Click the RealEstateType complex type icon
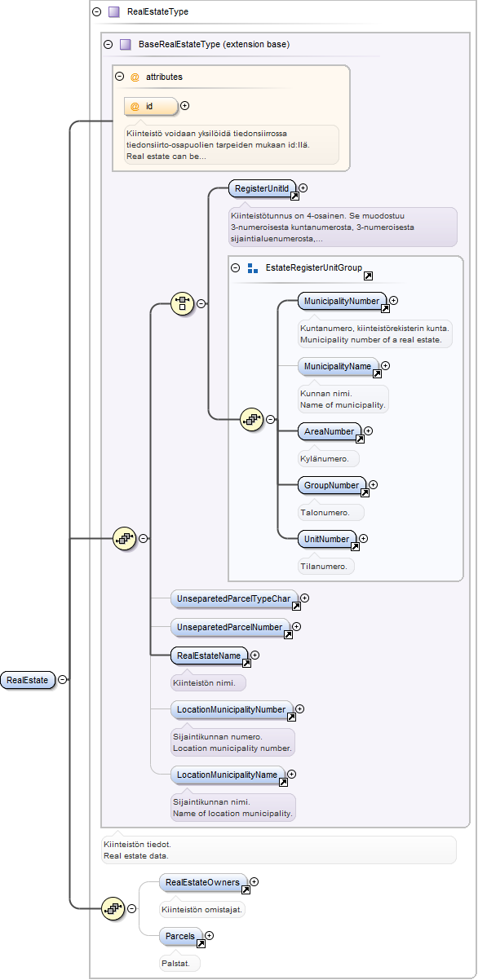The width and height of the screenshot is (478, 980). (x=114, y=12)
